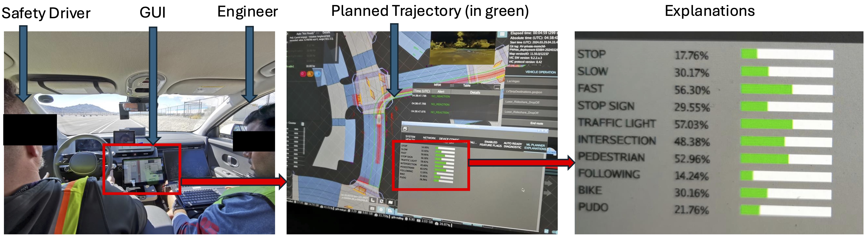
Task: Click the restore-window icon in Diagnostic information window
Action: [x=405, y=129]
